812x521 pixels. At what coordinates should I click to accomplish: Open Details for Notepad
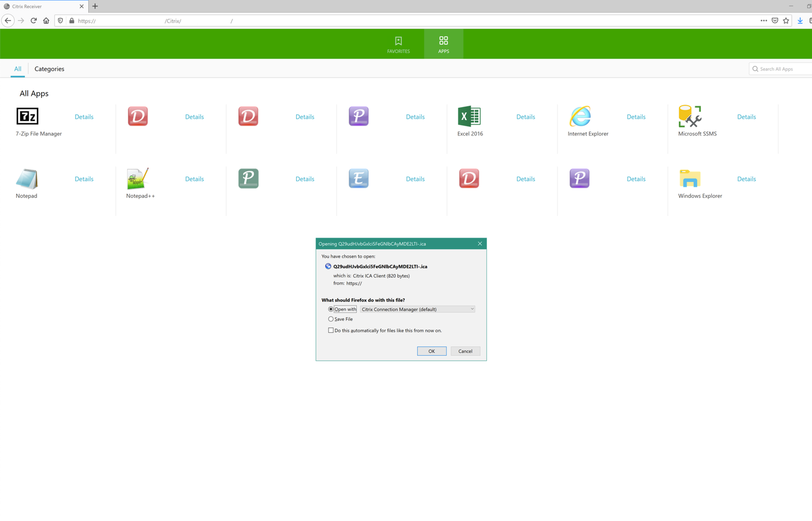click(x=84, y=179)
